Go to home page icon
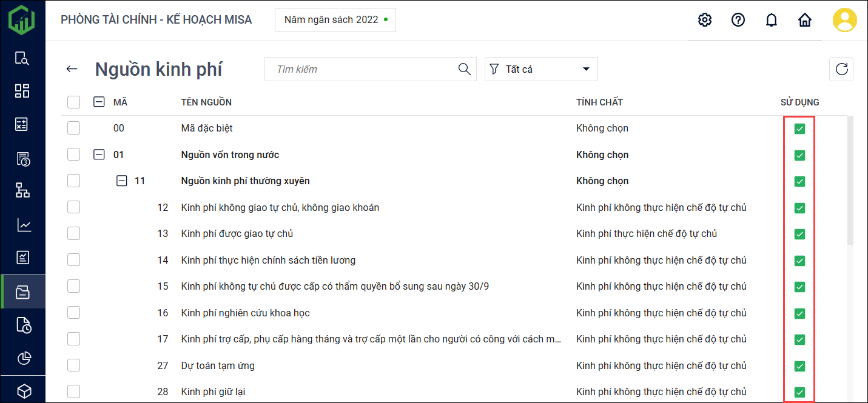 click(804, 20)
